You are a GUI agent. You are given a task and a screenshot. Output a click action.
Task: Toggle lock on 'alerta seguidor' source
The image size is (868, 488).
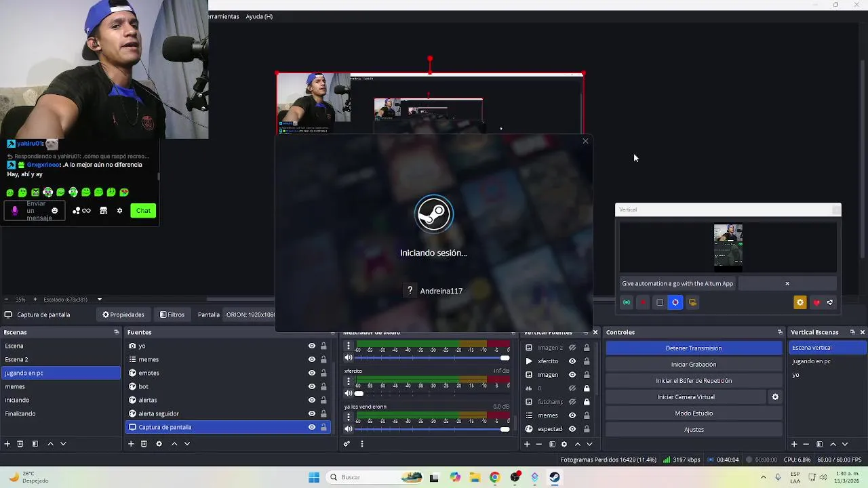coord(323,413)
